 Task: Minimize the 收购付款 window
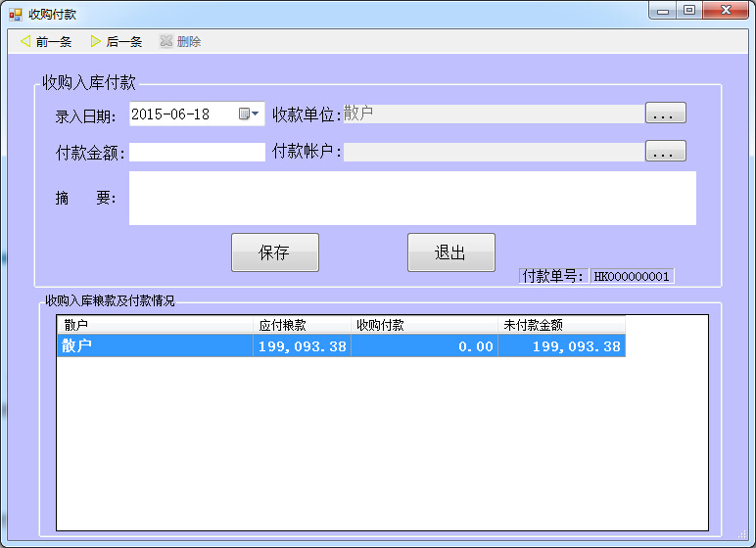[x=665, y=11]
